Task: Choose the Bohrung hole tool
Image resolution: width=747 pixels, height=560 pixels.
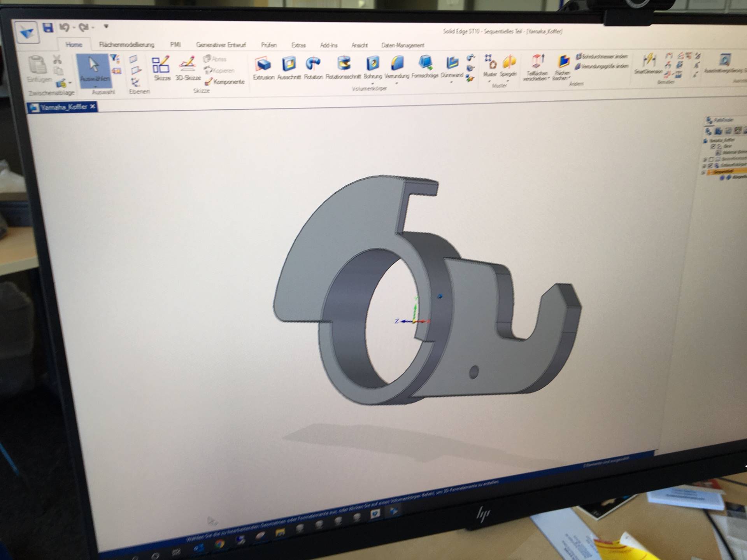Action: [x=372, y=63]
